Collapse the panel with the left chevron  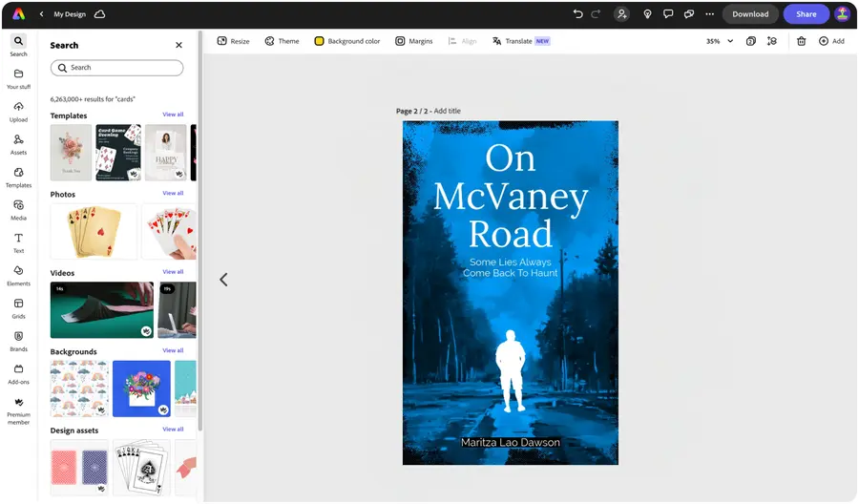tap(223, 280)
